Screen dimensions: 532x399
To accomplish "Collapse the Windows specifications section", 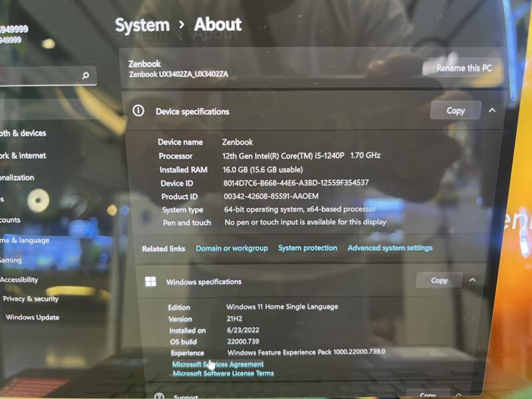I will [472, 280].
